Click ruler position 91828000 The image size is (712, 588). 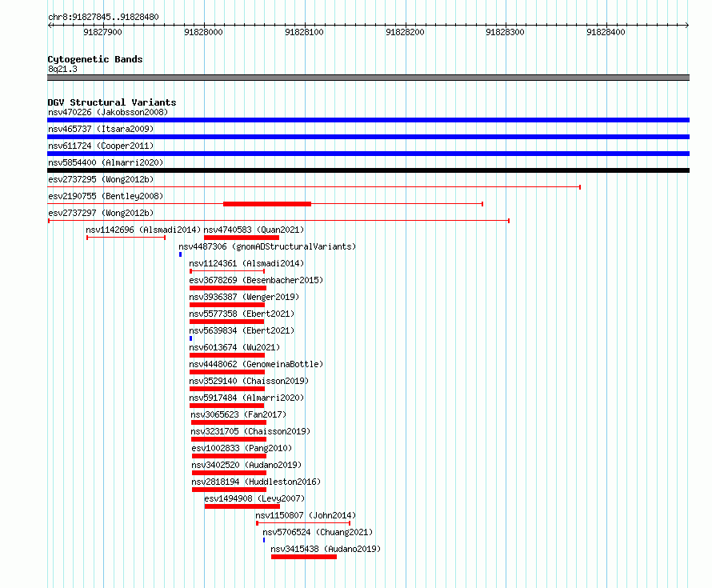[x=203, y=32]
